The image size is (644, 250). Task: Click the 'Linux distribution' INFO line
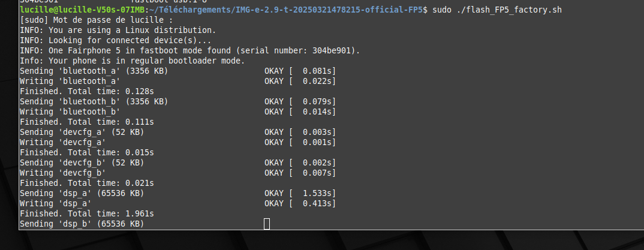point(118,31)
